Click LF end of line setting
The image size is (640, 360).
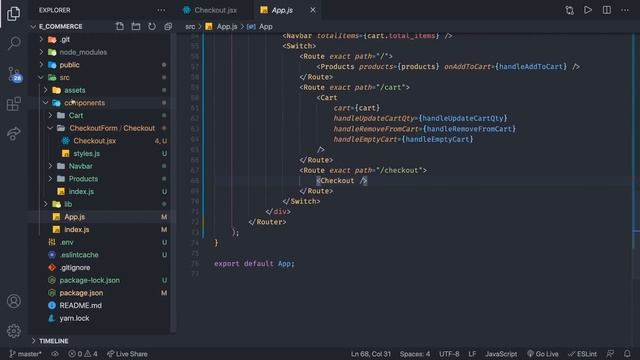click(x=472, y=353)
